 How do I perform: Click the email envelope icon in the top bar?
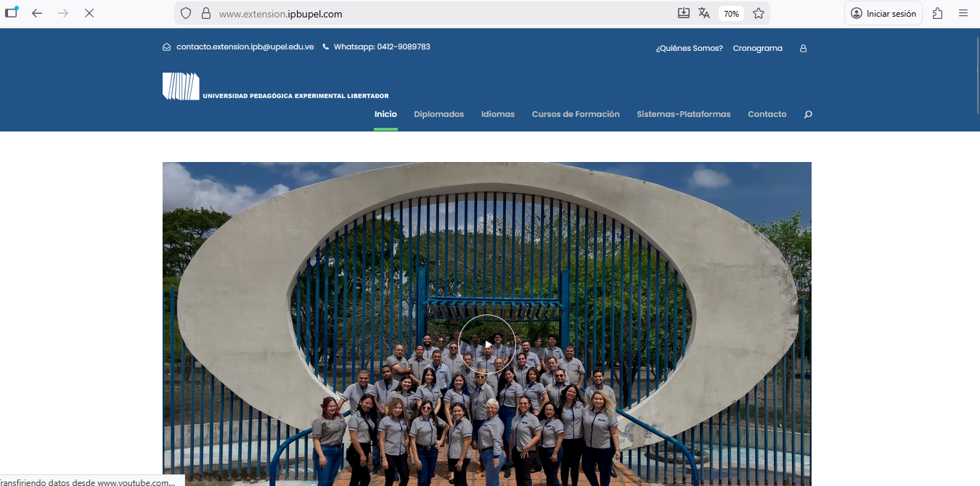point(167,46)
